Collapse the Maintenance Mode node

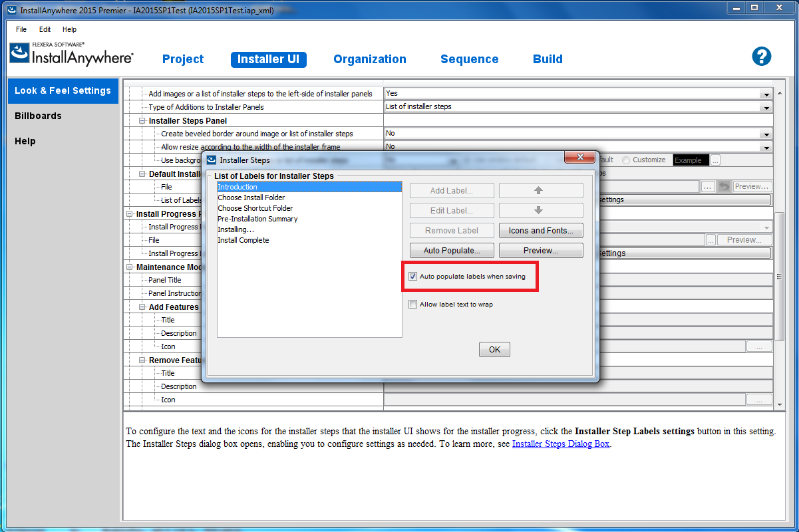click(130, 267)
